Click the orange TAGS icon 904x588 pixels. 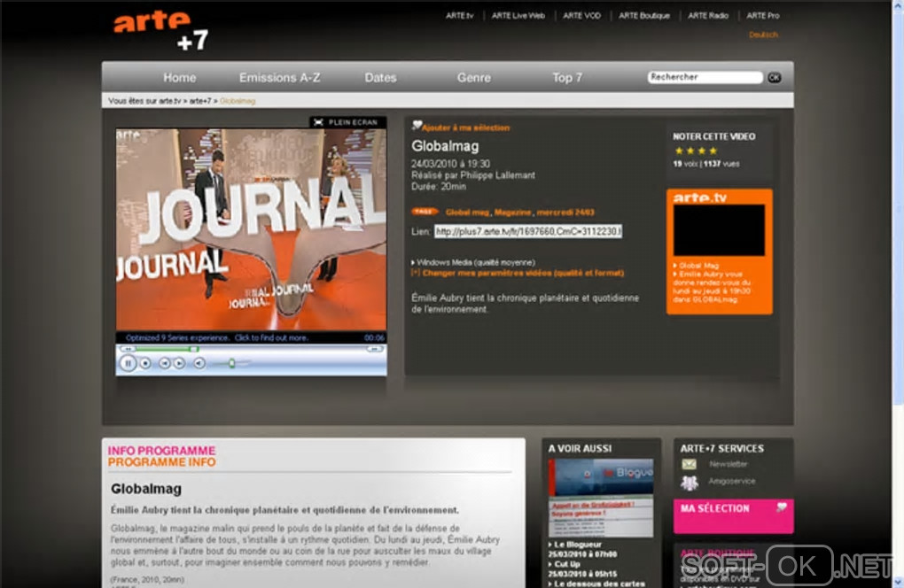point(425,212)
